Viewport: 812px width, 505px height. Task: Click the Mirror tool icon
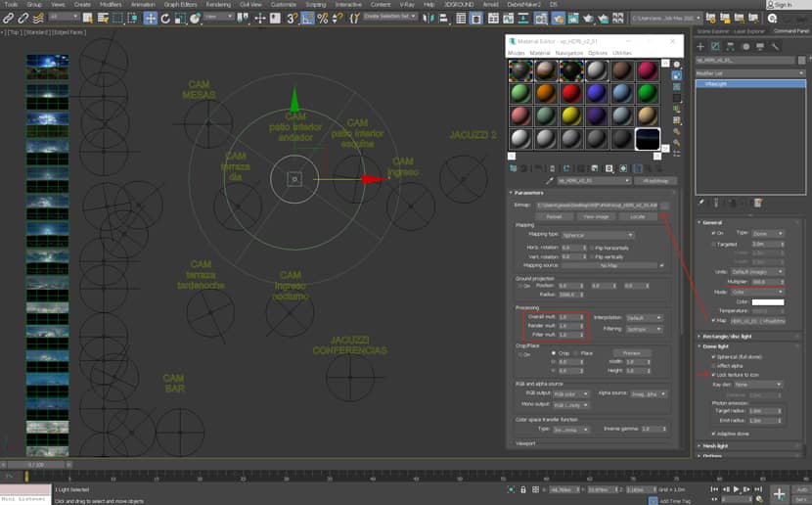429,19
